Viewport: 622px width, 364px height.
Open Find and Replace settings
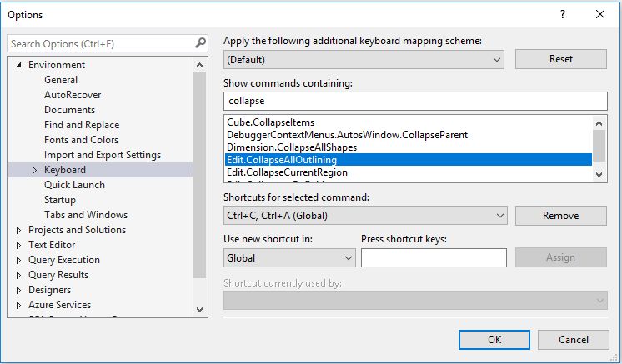[x=82, y=125]
